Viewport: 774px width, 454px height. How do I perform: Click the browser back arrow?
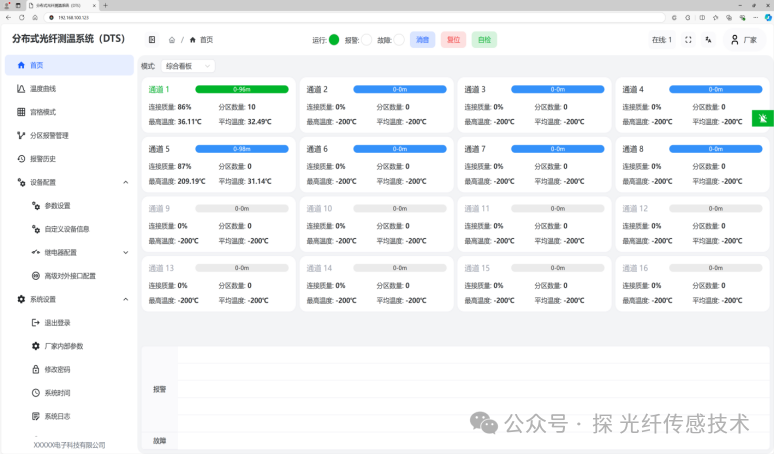[8, 17]
